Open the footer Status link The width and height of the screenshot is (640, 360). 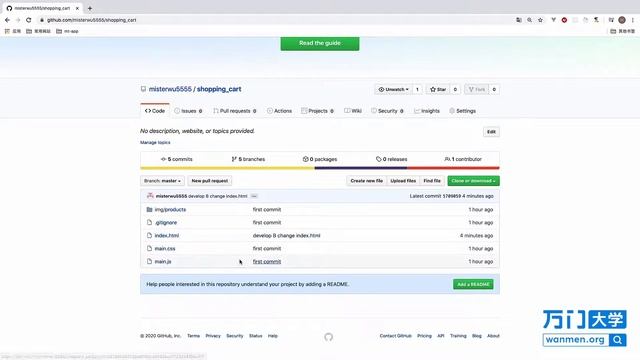point(256,336)
